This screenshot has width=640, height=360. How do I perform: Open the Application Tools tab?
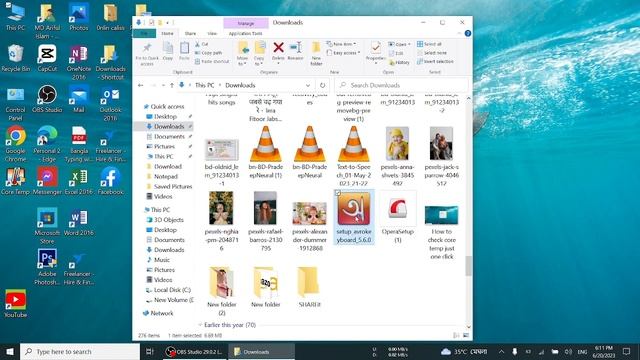pos(245,33)
